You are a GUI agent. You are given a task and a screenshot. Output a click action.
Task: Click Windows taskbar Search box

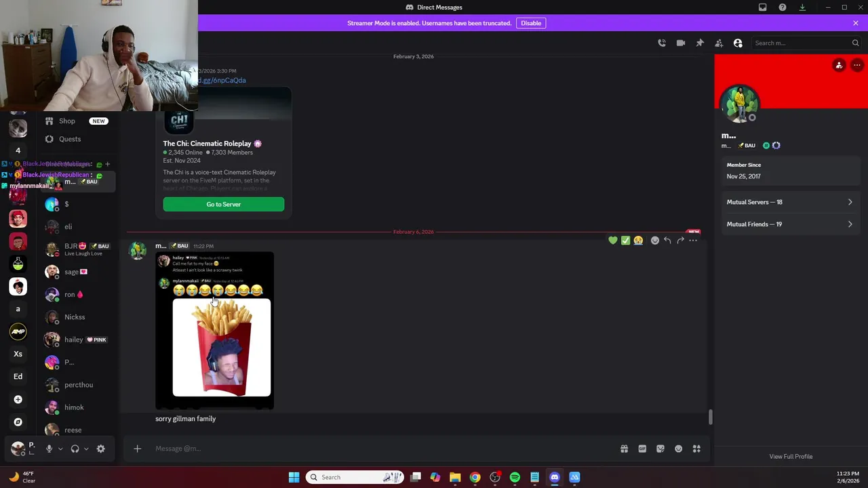(355, 477)
